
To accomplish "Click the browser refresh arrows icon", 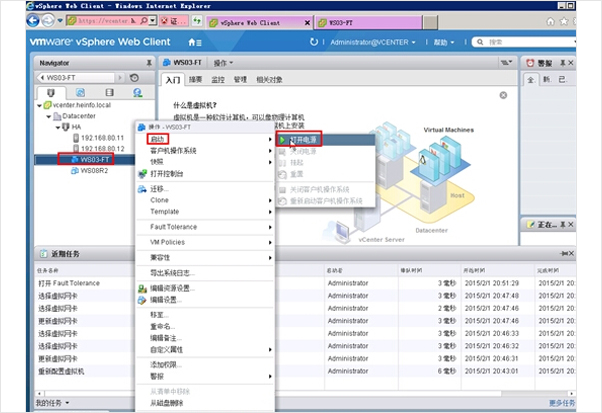I will click(x=197, y=21).
